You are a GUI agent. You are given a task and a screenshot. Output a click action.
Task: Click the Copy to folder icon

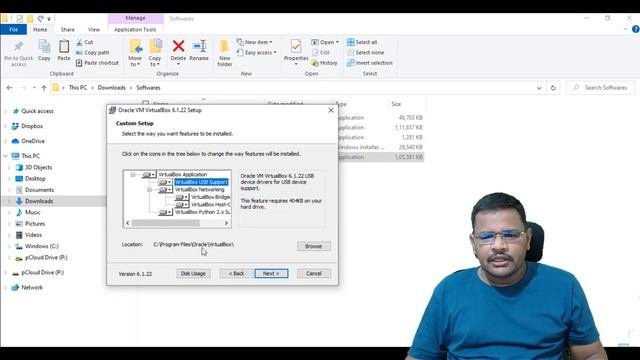[x=155, y=46]
